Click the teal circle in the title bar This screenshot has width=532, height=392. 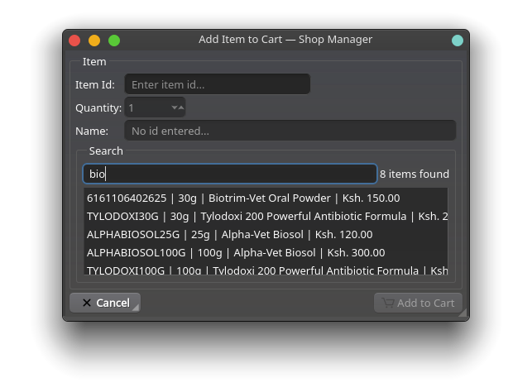(x=458, y=41)
